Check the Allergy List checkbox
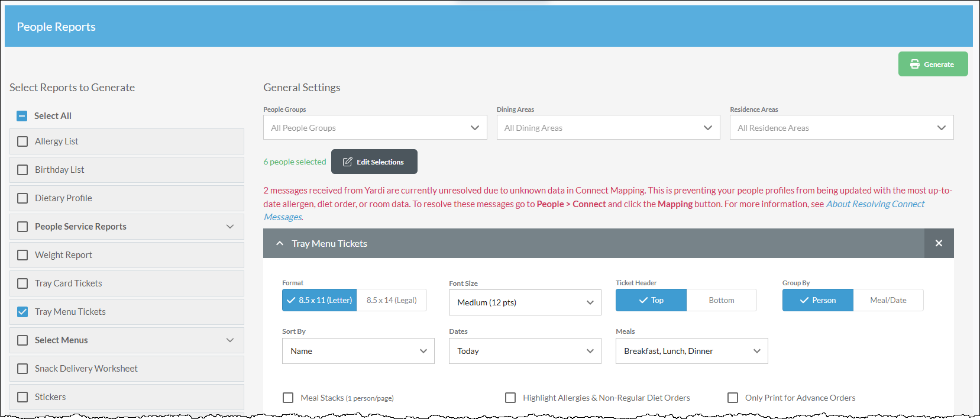The image size is (980, 419). pyautogui.click(x=22, y=141)
